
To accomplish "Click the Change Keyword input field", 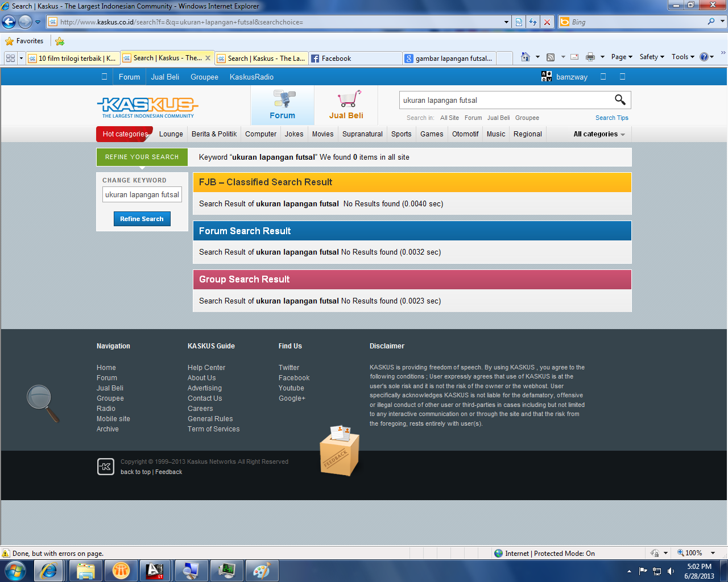I will (142, 194).
